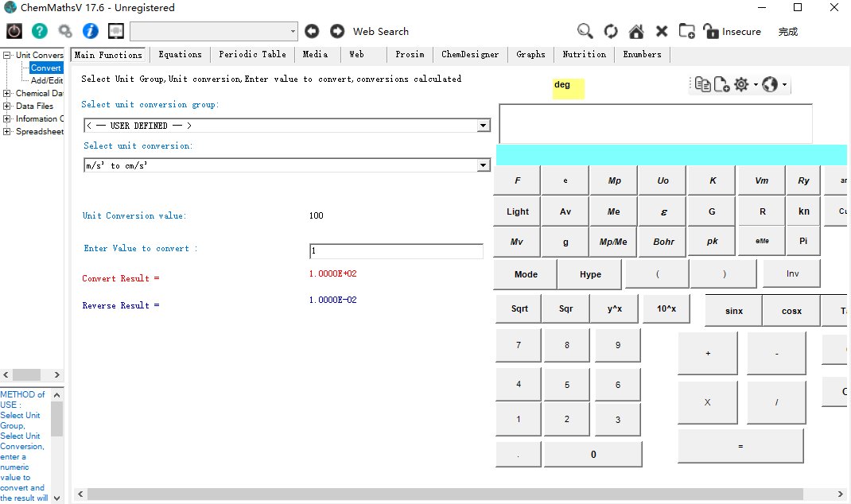Viewport: 851px width, 504px height.
Task: Click the cyan calculator result bar
Action: click(671, 154)
